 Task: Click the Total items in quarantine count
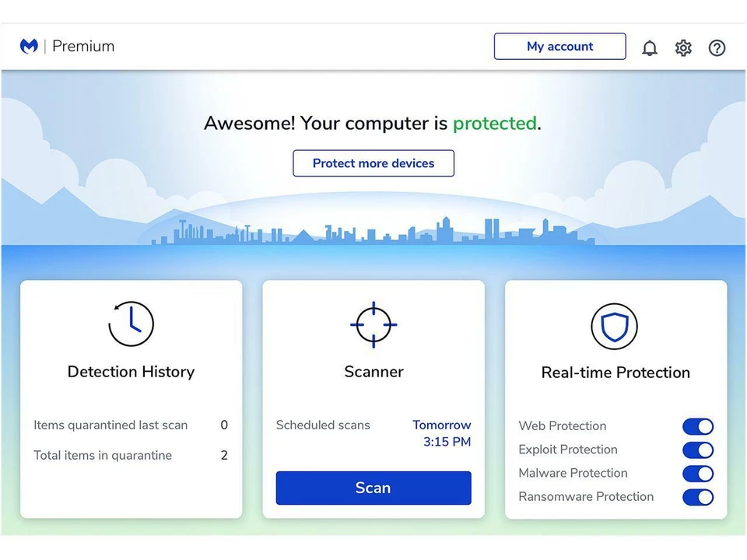(224, 455)
